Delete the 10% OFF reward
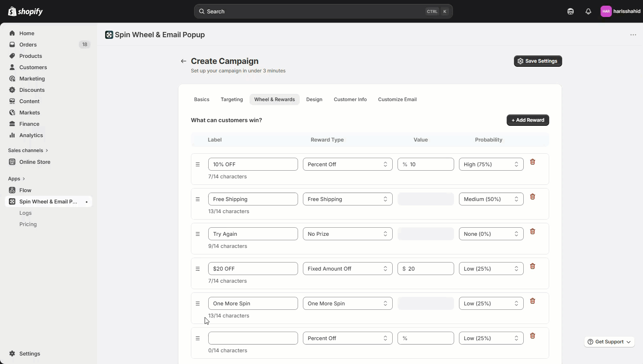Image resolution: width=643 pixels, height=364 pixels. (x=533, y=162)
